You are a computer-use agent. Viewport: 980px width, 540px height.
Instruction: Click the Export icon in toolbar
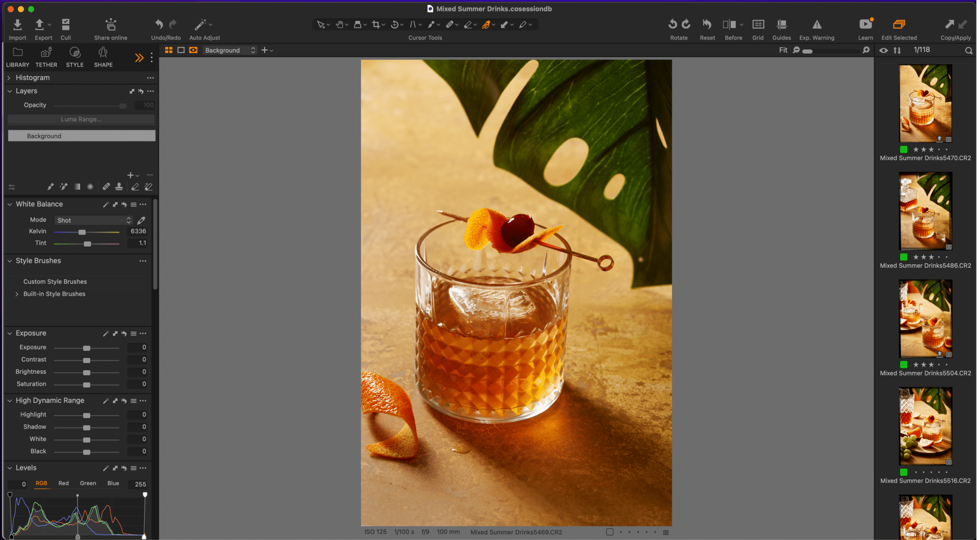pyautogui.click(x=40, y=24)
